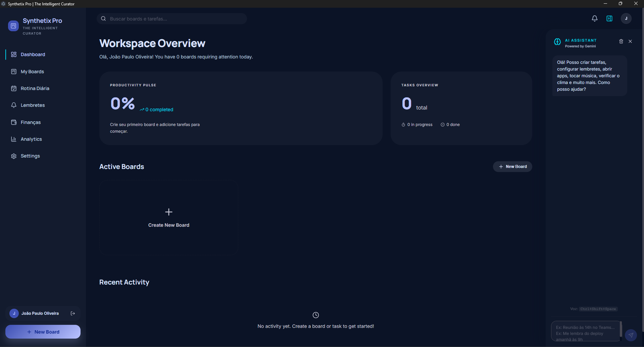
Task: Select the Create New Board card
Action: click(168, 218)
